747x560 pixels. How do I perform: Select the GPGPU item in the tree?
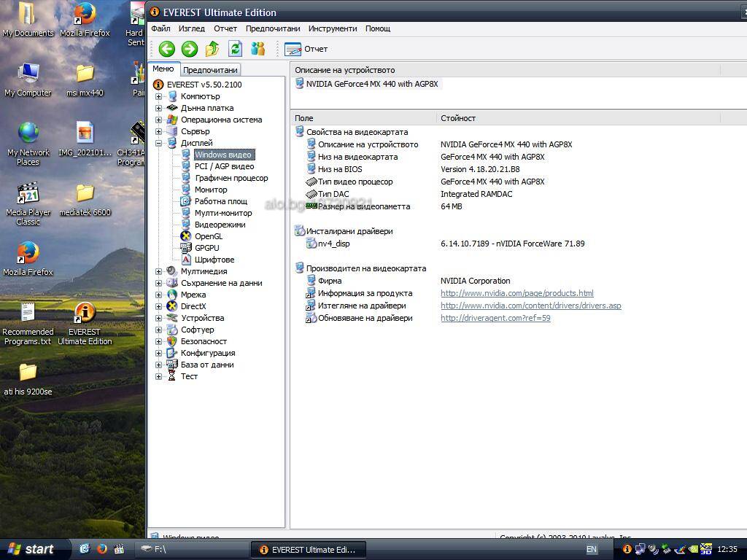click(x=206, y=248)
